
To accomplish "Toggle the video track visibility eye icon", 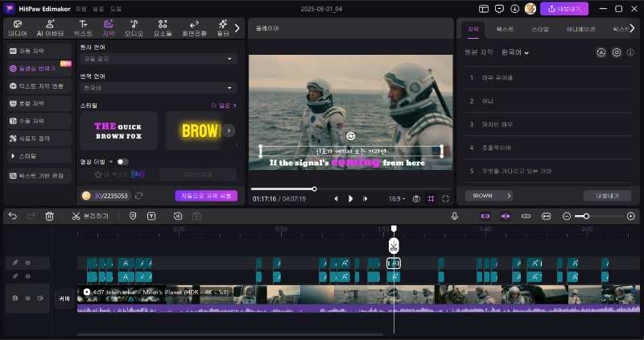I will pyautogui.click(x=28, y=298).
